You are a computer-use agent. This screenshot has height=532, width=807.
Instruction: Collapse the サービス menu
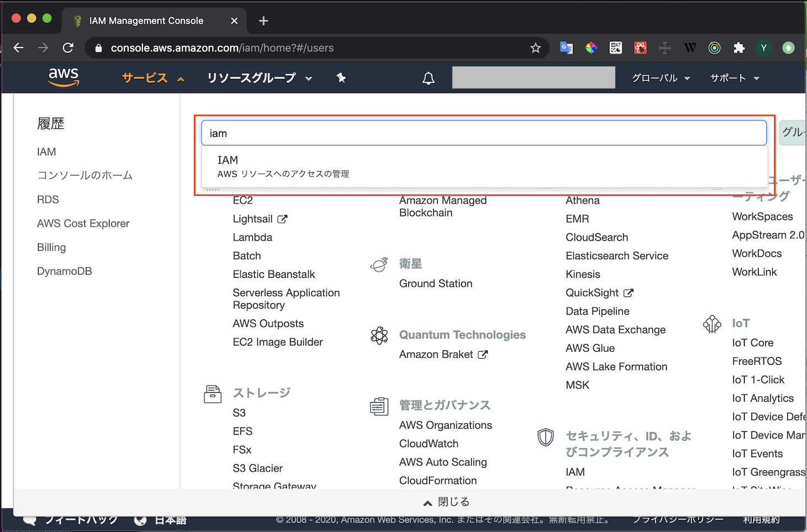click(x=153, y=78)
